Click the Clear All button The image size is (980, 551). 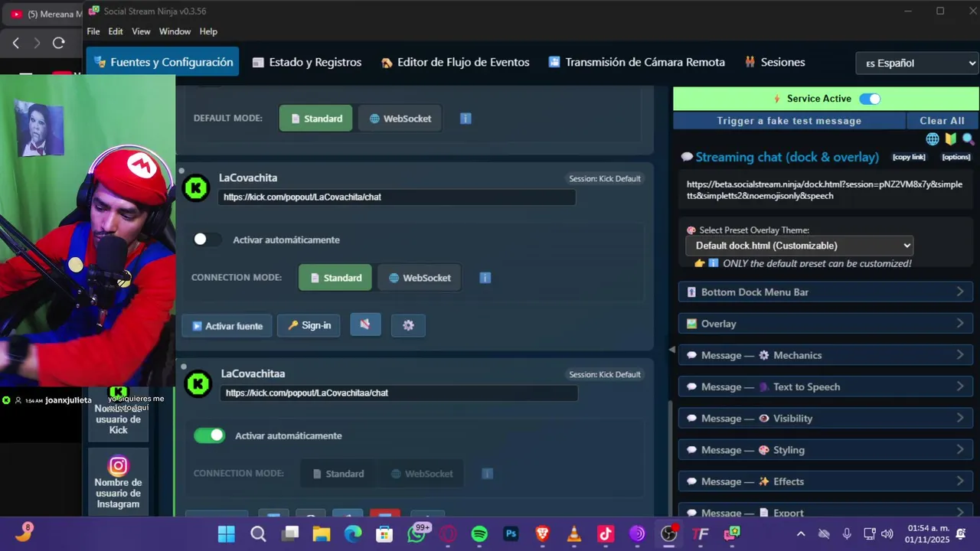click(942, 121)
